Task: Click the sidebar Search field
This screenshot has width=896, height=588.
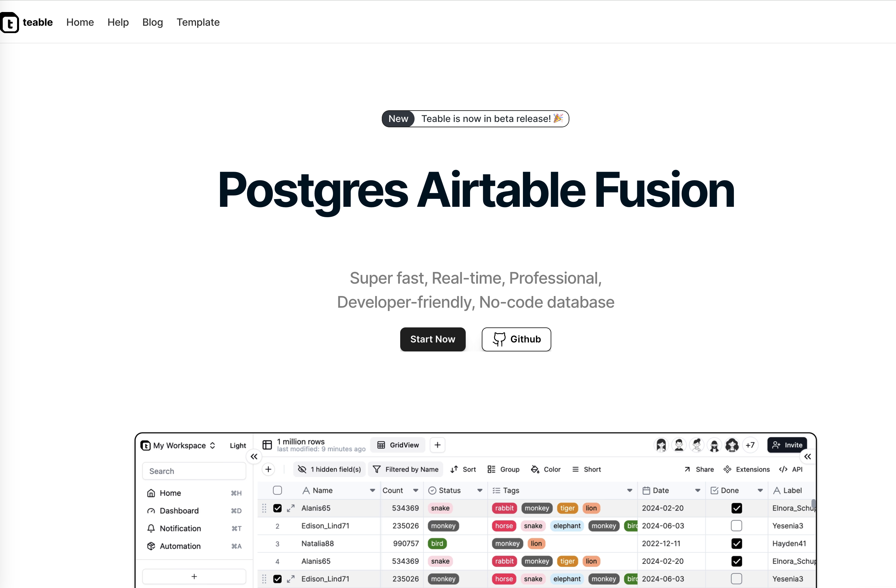Action: coord(194,471)
